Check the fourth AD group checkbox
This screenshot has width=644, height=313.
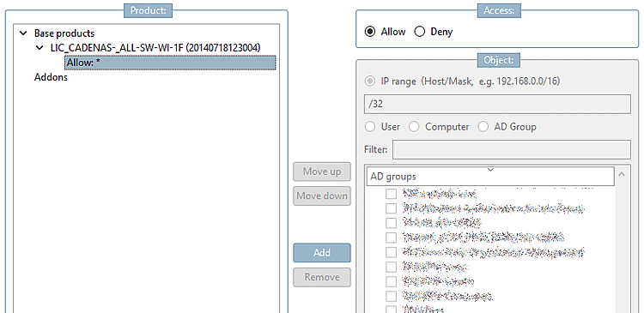pos(391,238)
